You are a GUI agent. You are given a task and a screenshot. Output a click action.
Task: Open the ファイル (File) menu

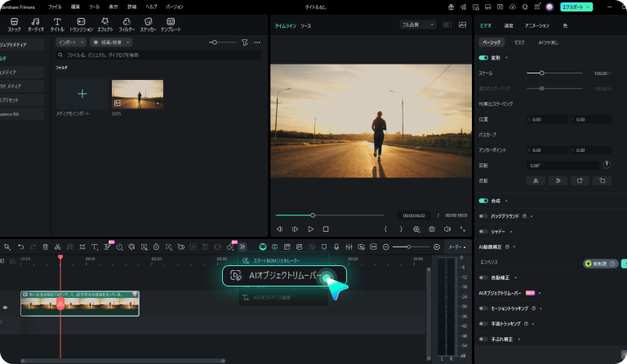tap(55, 6)
